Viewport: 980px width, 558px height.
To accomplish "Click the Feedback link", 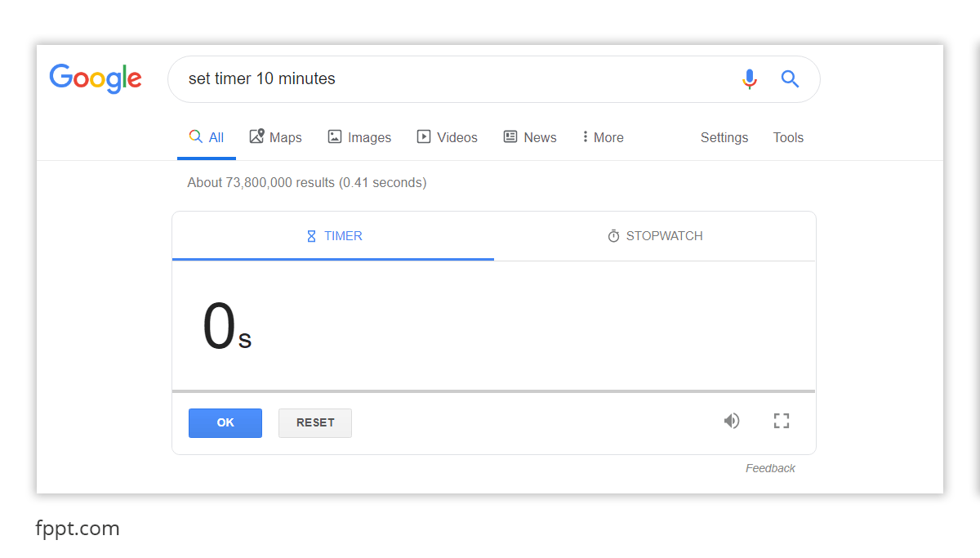I will (x=770, y=468).
